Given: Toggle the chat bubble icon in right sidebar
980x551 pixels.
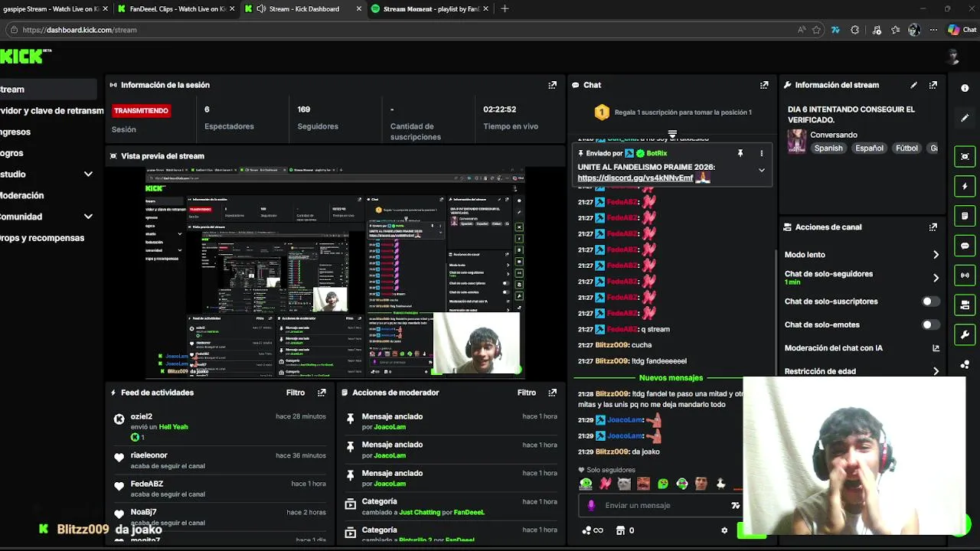Looking at the screenshot, I should point(965,246).
